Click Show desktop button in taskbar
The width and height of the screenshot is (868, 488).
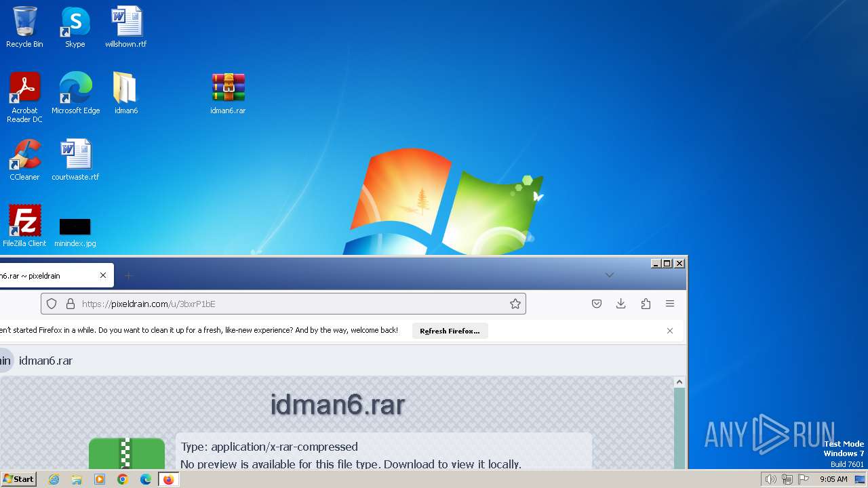pos(860,479)
